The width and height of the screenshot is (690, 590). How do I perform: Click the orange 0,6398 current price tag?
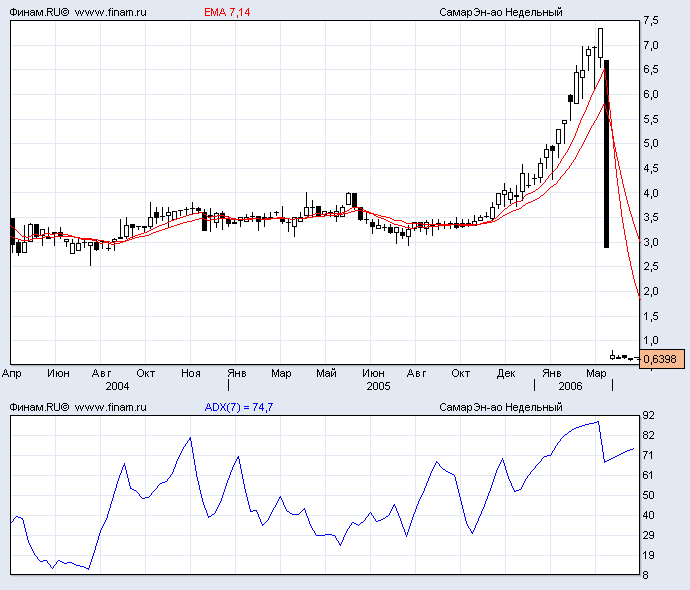[x=659, y=359]
